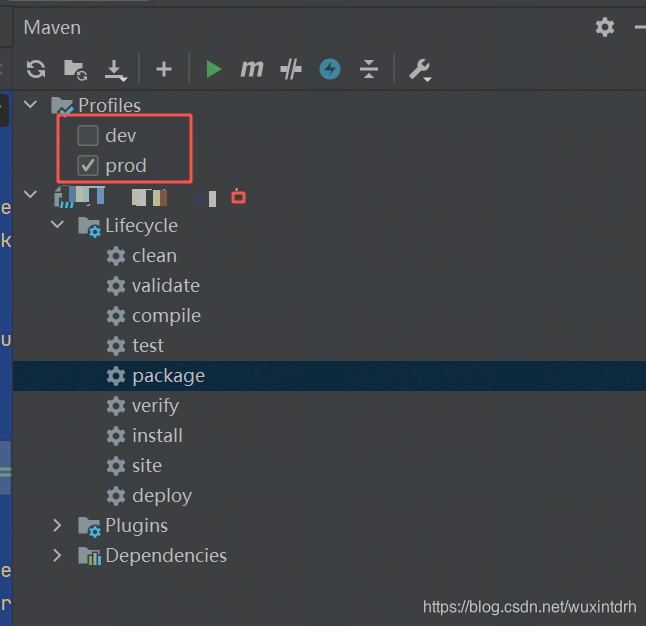Enable the dev profile checkbox

tap(88, 136)
